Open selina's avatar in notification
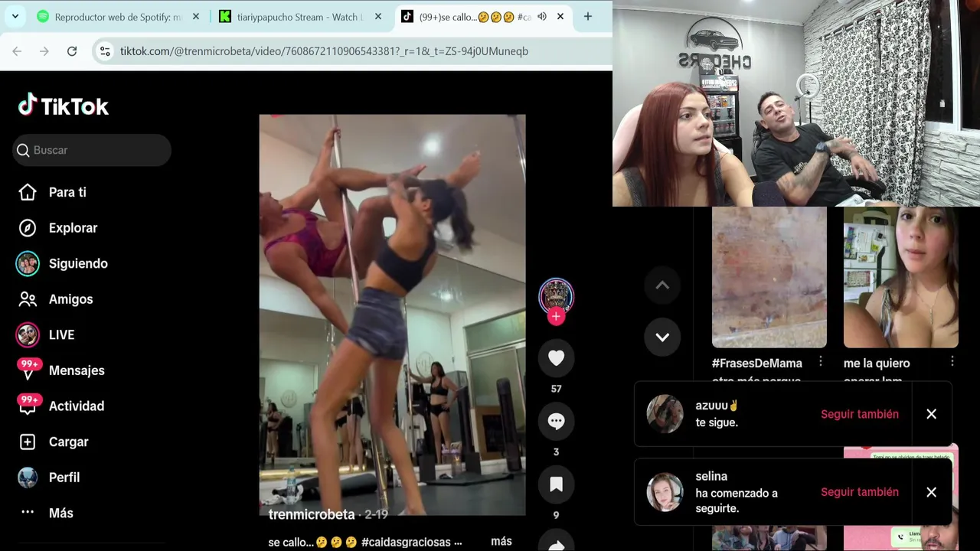The image size is (980, 551). (x=665, y=492)
